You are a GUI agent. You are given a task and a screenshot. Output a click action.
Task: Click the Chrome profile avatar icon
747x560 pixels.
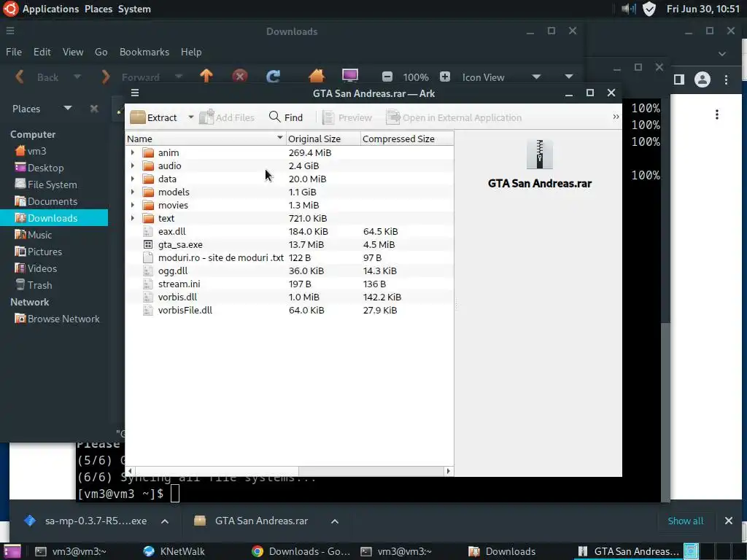703,79
